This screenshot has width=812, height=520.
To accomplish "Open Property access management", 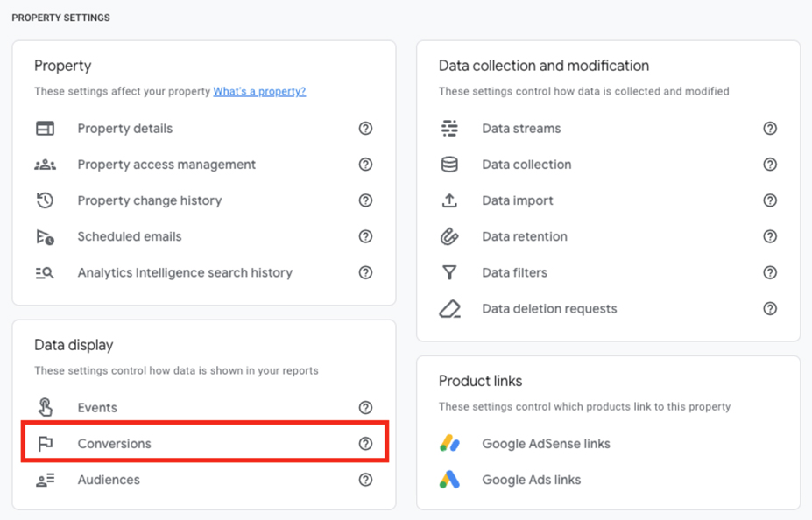I will tap(166, 165).
